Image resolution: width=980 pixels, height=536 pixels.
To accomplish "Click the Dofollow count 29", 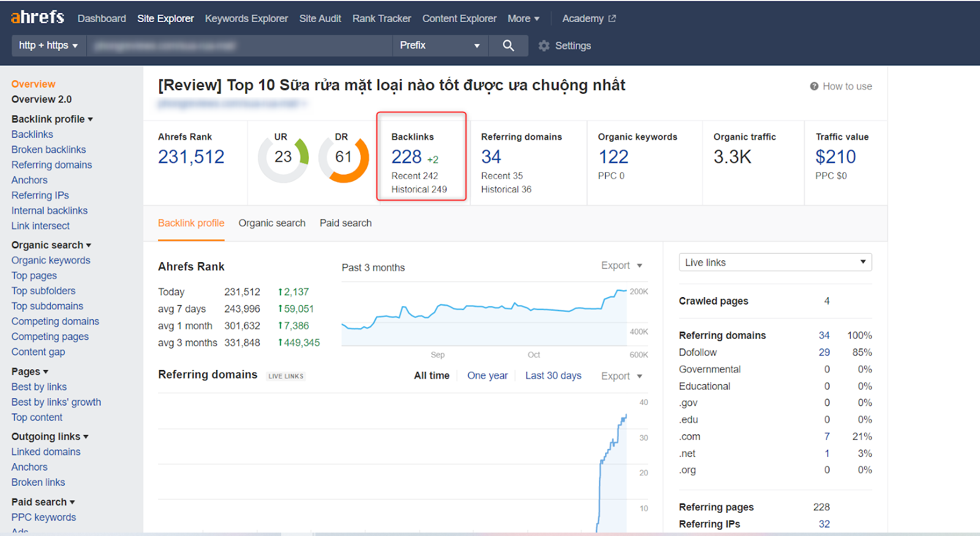I will (x=824, y=353).
